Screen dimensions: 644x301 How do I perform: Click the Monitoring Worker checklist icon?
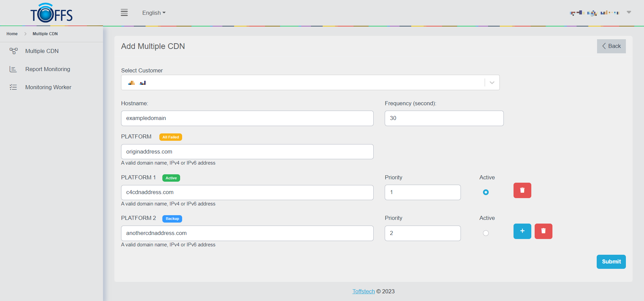[x=13, y=87]
